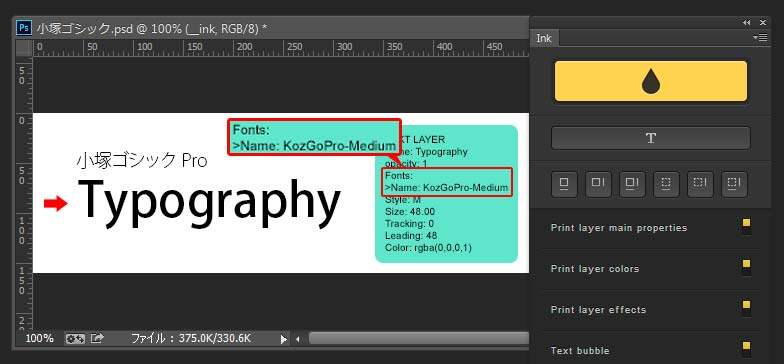The width and height of the screenshot is (784, 364).
Task: Toggle Print layer effects switch
Action: (x=746, y=309)
